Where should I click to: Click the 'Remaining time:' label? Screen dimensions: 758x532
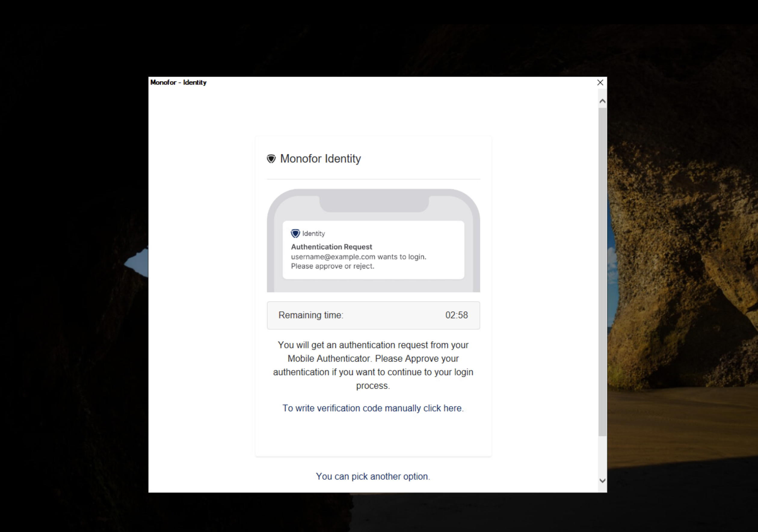[x=311, y=315]
